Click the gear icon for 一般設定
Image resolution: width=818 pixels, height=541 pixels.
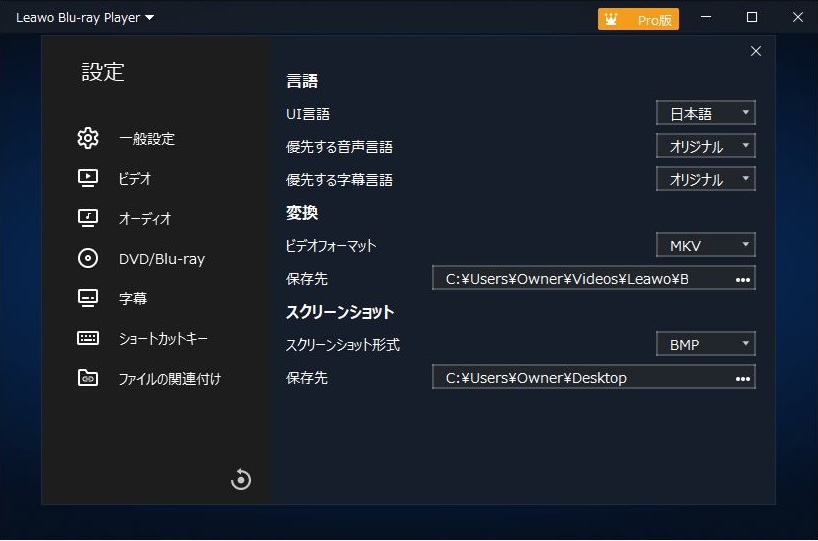click(x=88, y=138)
